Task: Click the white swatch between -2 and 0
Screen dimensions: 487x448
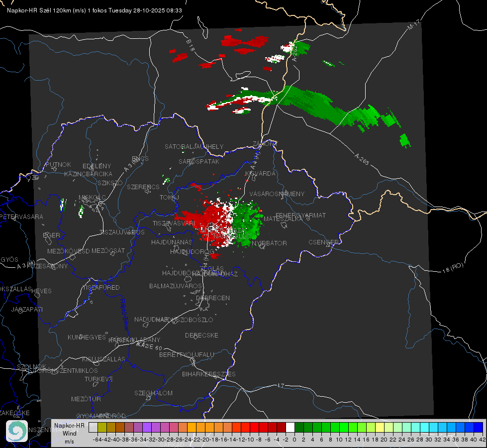Action: pos(290,428)
